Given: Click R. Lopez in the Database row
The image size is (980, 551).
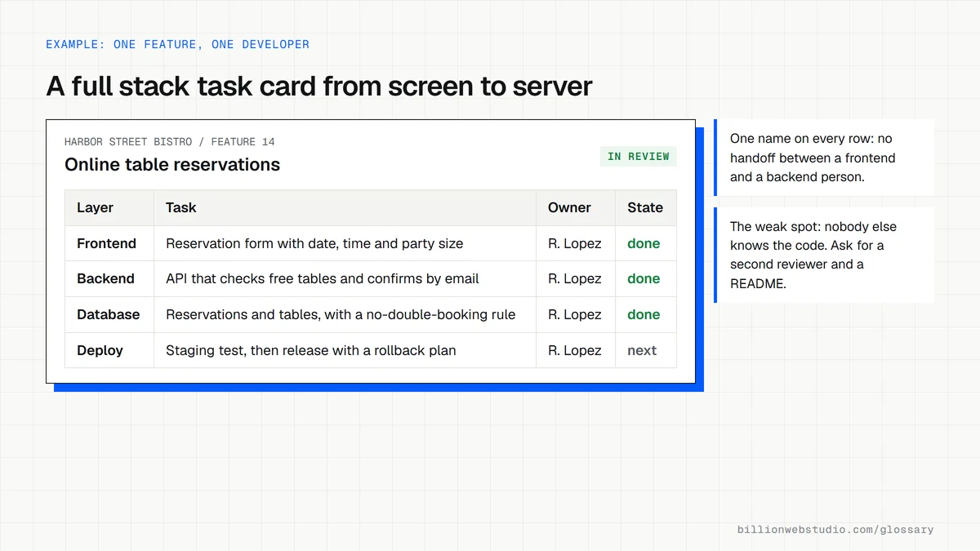Looking at the screenshot, I should pos(575,314).
